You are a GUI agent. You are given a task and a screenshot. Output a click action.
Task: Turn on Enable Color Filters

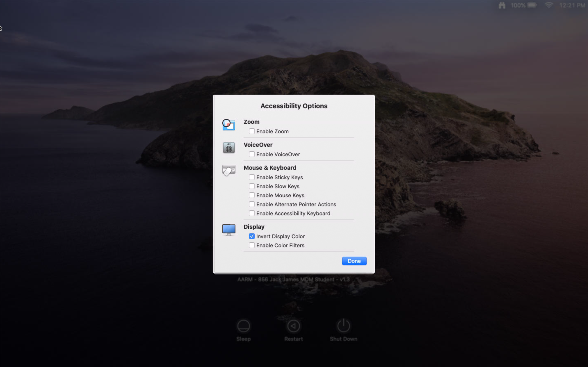[x=252, y=245]
